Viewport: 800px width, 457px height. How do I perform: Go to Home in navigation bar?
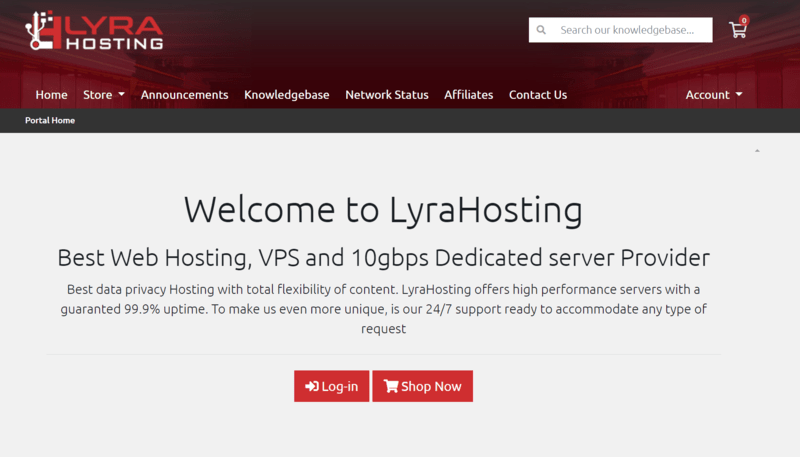point(52,95)
